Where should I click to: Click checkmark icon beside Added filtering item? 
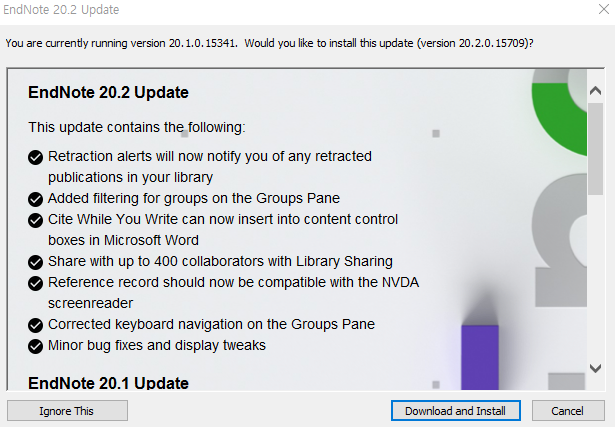[35, 199]
